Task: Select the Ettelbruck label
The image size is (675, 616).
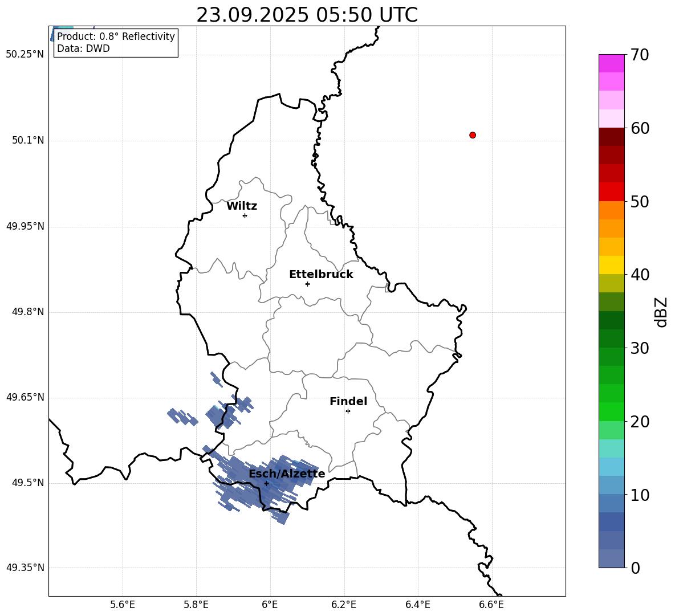Action: [x=321, y=275]
